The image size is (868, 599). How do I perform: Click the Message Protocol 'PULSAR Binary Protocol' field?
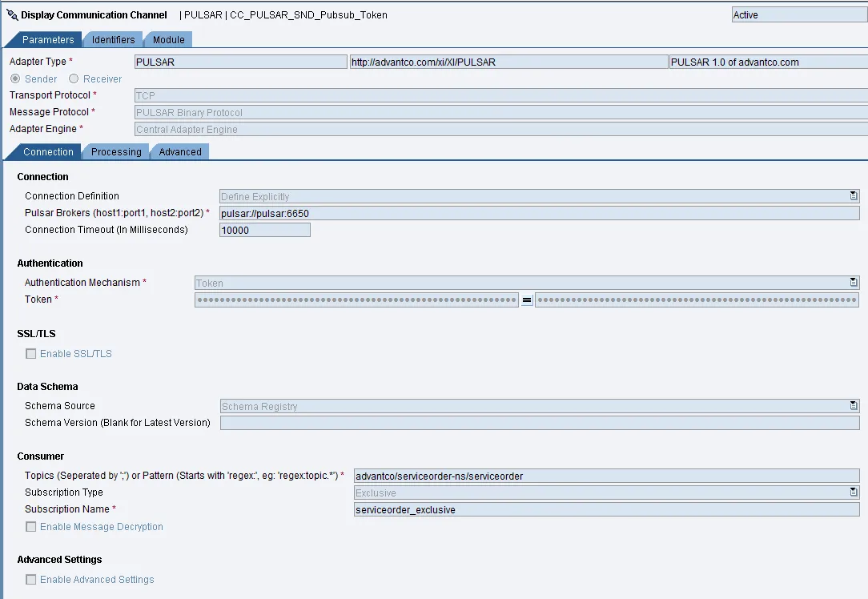click(501, 112)
